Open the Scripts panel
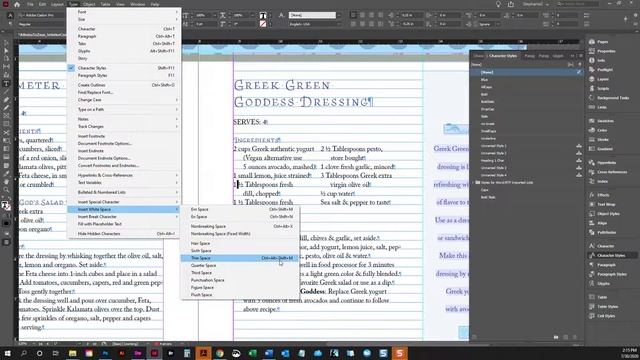640x360 pixels. (x=599, y=89)
